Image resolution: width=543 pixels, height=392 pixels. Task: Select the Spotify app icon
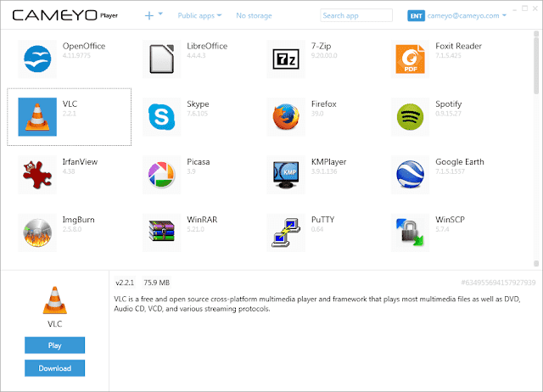[x=411, y=117]
